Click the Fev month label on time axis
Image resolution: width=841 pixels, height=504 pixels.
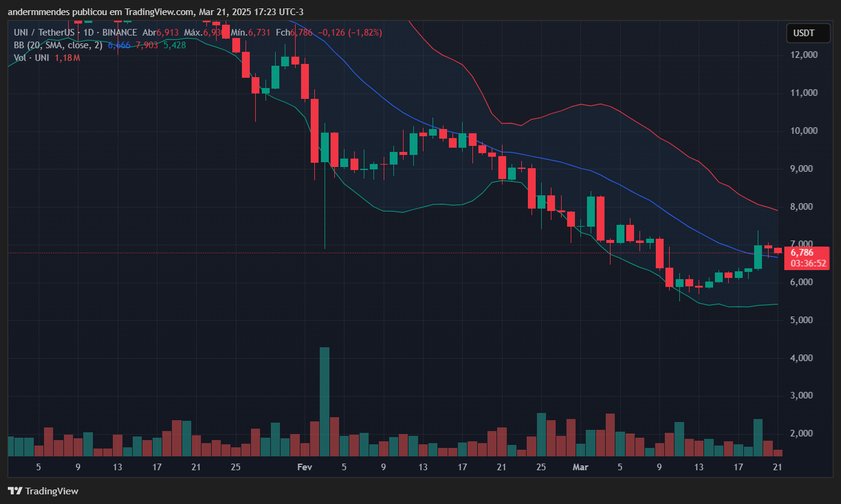click(305, 467)
